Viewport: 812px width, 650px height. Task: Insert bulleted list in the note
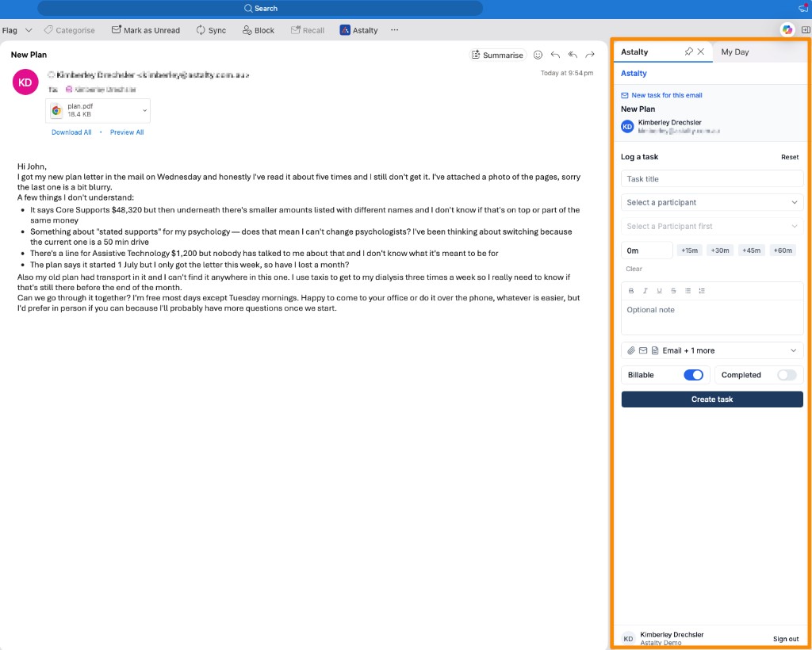pyautogui.click(x=688, y=291)
